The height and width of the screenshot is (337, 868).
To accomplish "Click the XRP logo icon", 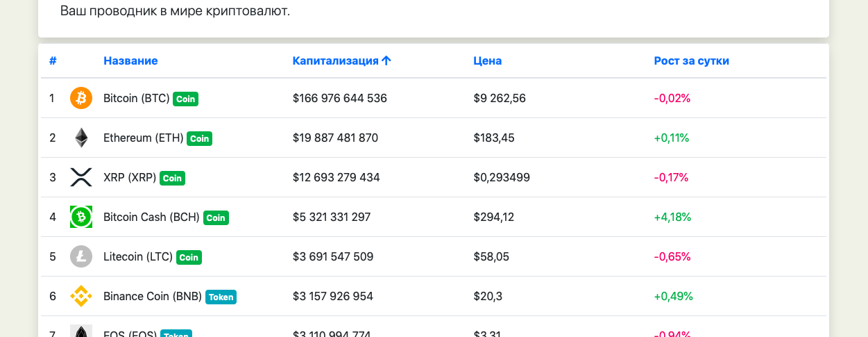I will pos(81,177).
